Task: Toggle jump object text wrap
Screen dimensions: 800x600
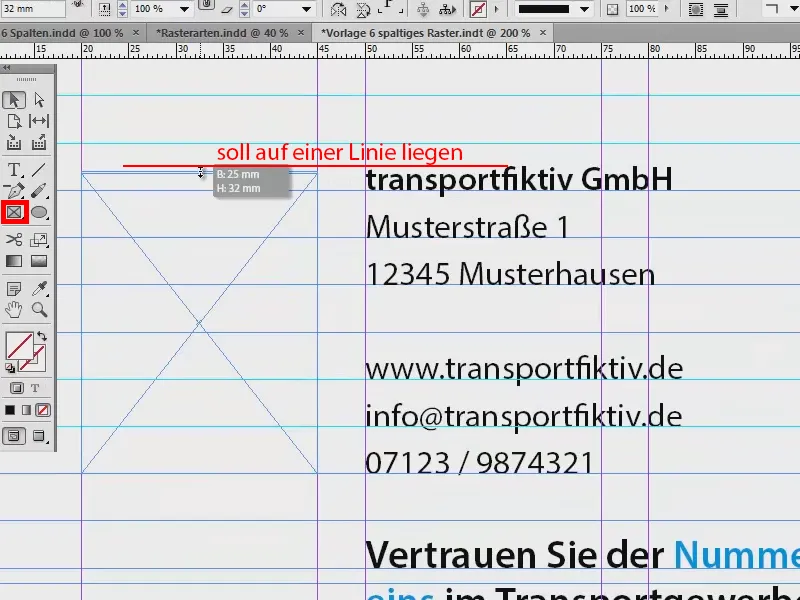Action: tap(720, 9)
